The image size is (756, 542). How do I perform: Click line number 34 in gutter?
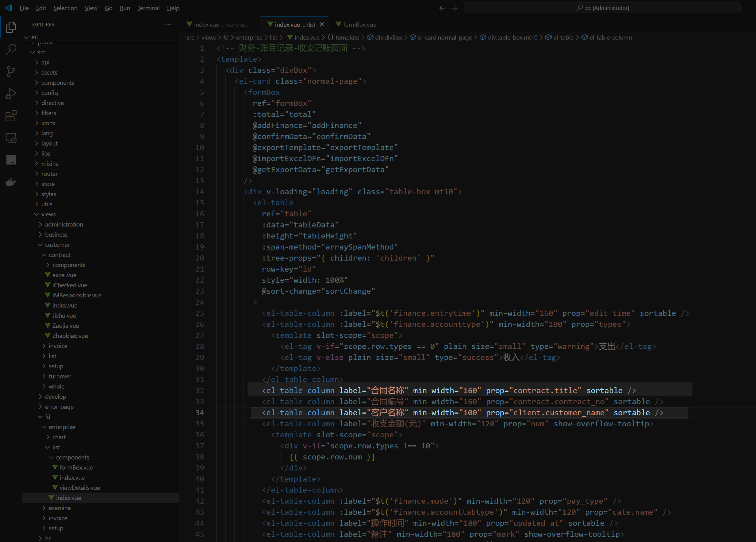(199, 412)
